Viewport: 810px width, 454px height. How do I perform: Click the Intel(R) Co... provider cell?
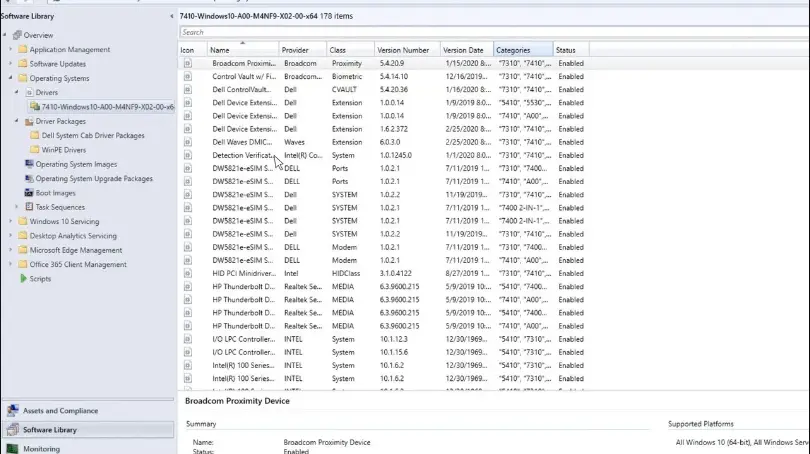pyautogui.click(x=303, y=155)
